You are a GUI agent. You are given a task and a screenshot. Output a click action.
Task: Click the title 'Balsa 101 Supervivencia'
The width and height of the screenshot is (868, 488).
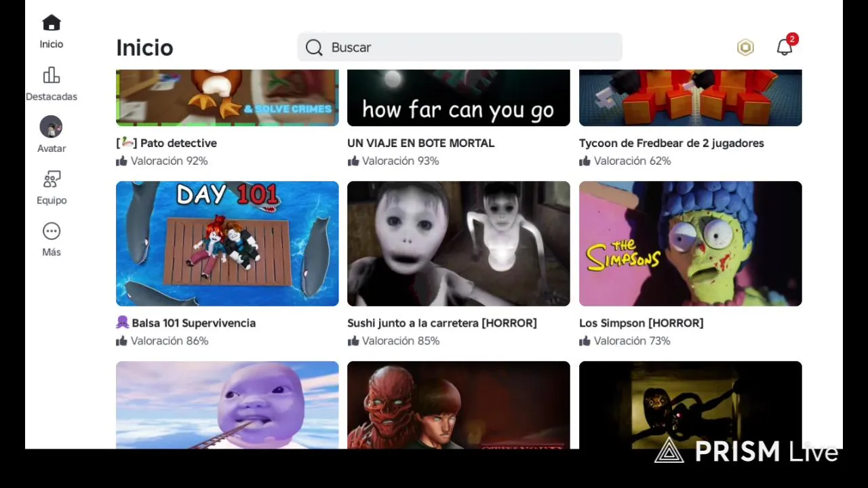coord(193,323)
